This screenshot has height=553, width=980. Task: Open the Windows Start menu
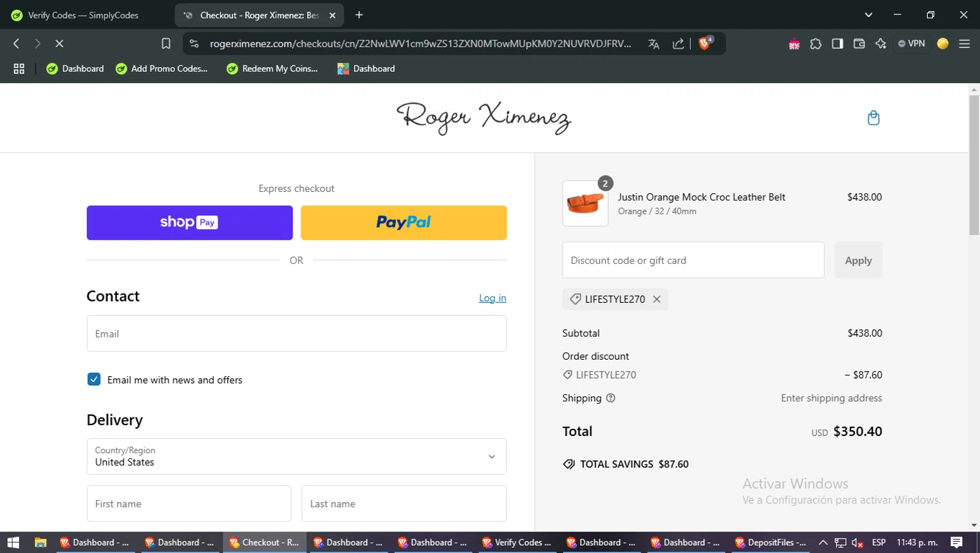coord(13,543)
